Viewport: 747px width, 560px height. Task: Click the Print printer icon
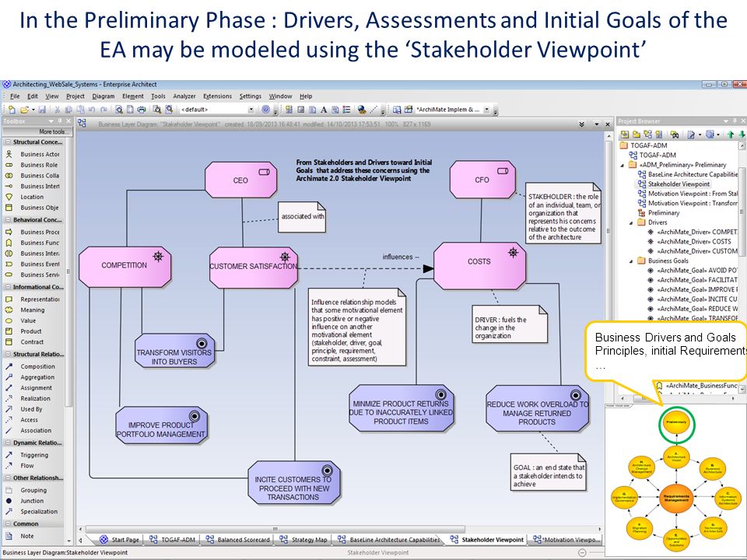(x=142, y=110)
